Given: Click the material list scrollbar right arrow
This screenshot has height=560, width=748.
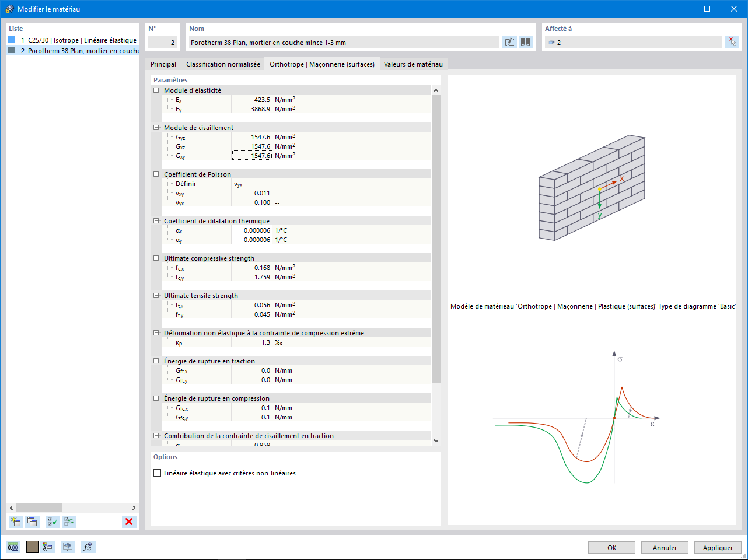Looking at the screenshot, I should (x=134, y=508).
